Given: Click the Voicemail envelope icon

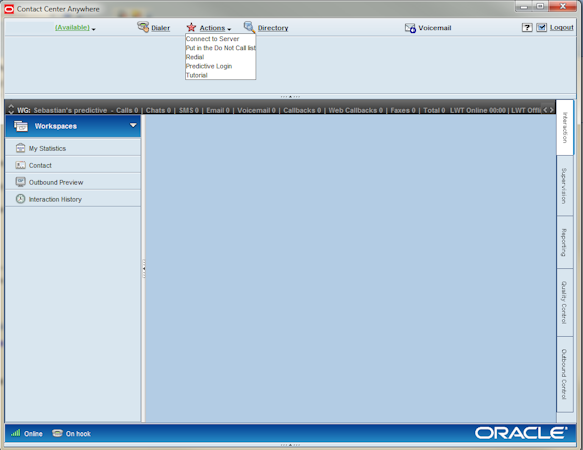Looking at the screenshot, I should pyautogui.click(x=410, y=28).
